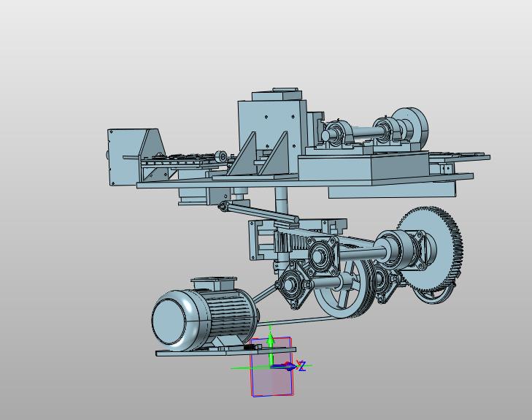Select the pillow block bearing on upper shaft
The image size is (532, 420).
[339, 134]
